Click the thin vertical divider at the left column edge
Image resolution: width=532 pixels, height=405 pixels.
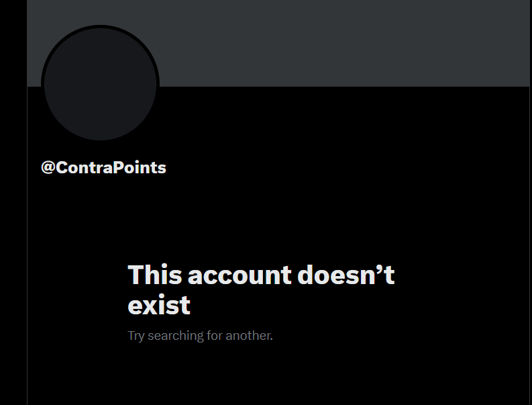click(27, 244)
